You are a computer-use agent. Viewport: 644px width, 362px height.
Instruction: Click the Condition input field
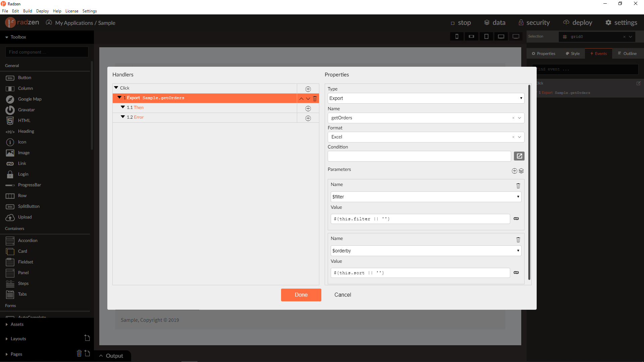click(419, 156)
